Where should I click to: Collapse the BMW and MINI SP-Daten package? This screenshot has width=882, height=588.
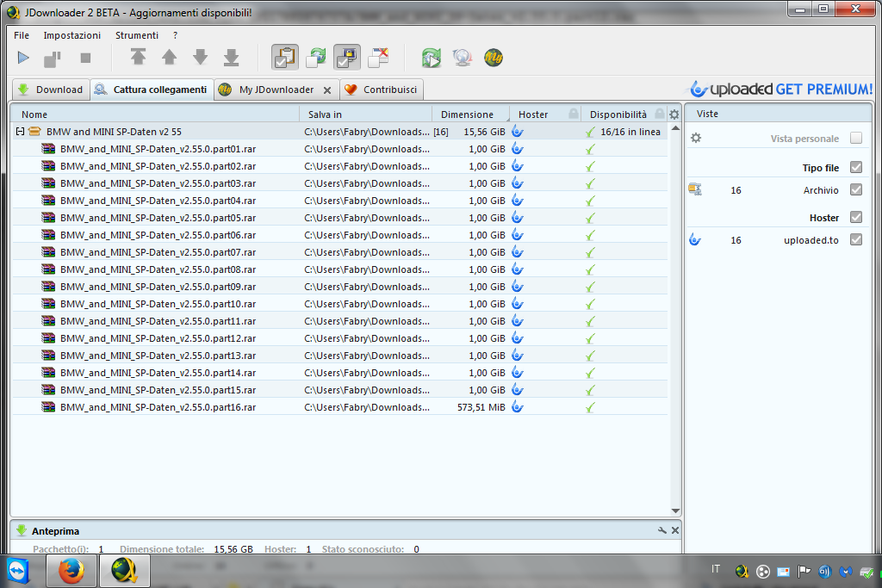point(21,132)
